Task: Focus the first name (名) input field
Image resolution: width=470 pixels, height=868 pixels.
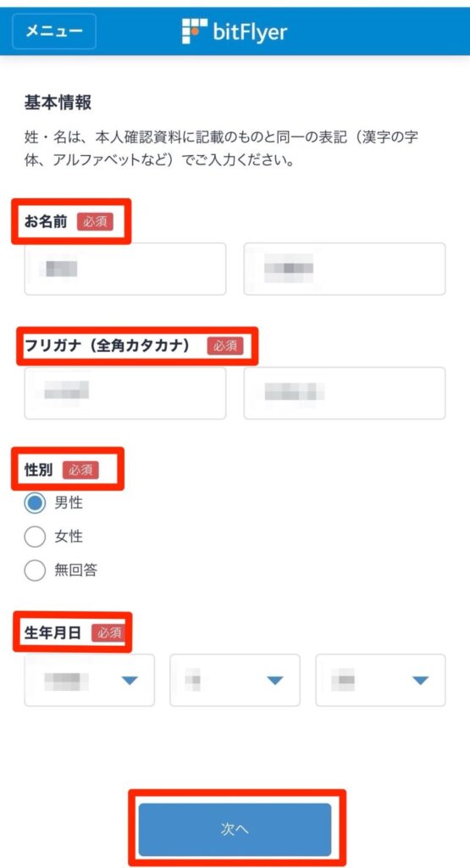Action: 345,269
